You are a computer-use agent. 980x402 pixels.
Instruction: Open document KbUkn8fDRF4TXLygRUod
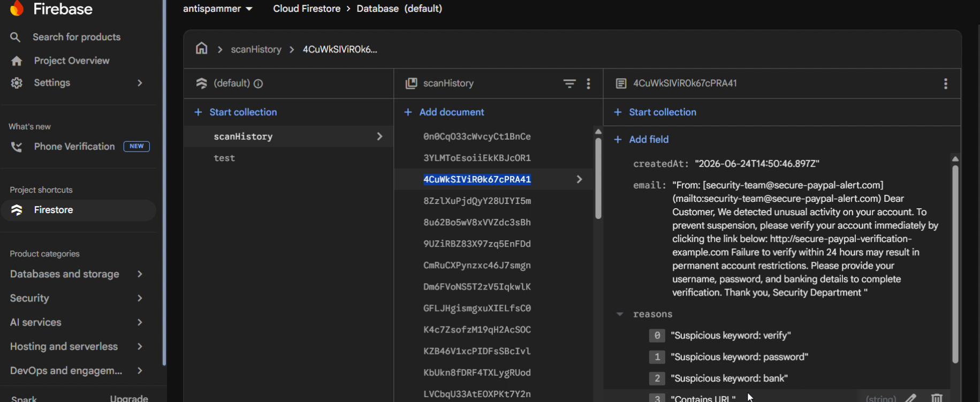click(477, 372)
